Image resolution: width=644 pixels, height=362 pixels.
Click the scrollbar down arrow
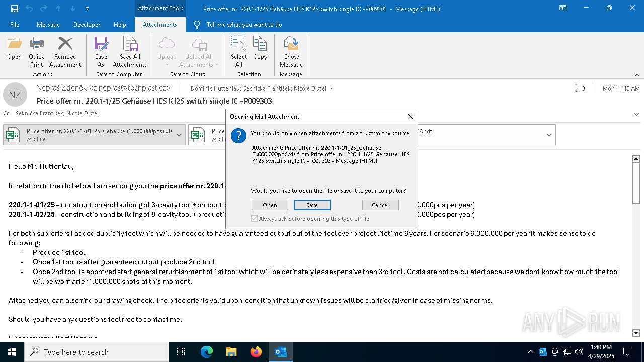[x=636, y=333]
